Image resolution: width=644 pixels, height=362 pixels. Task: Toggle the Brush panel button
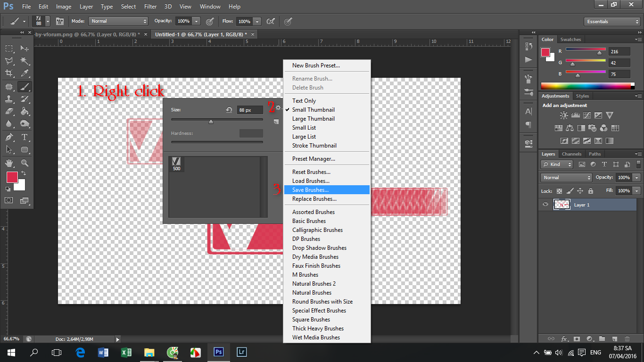pos(60,21)
